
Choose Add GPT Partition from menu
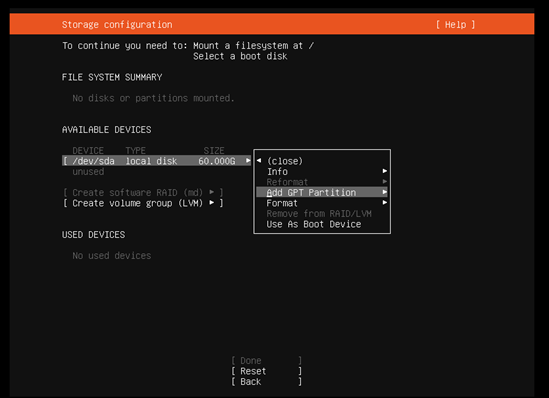tap(322, 192)
